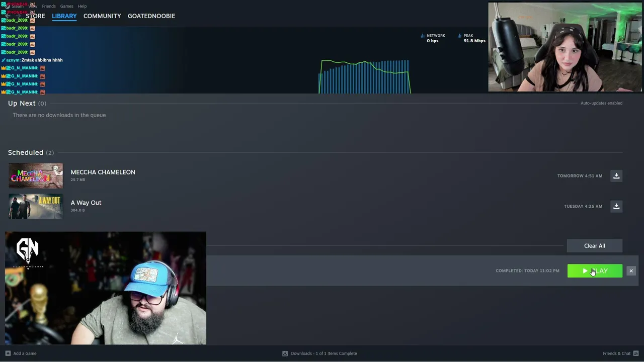Click COMPLETED: TODAY 11:02 PM text
This screenshot has height=362, width=644.
tap(527, 270)
